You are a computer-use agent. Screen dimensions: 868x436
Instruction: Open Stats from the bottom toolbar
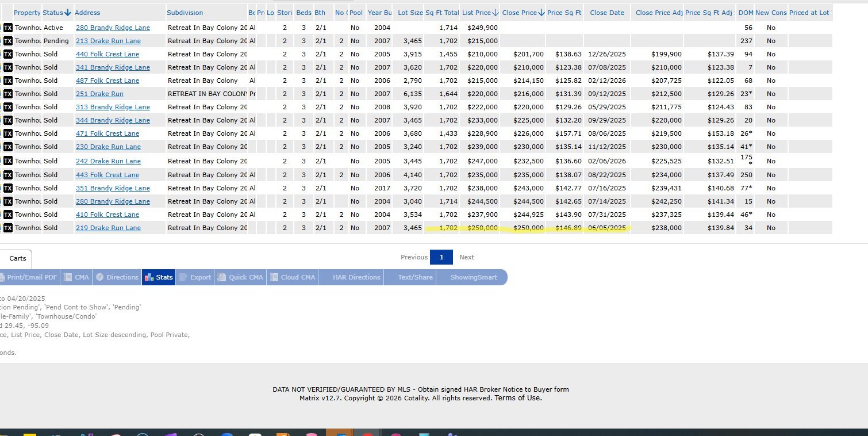pyautogui.click(x=159, y=277)
